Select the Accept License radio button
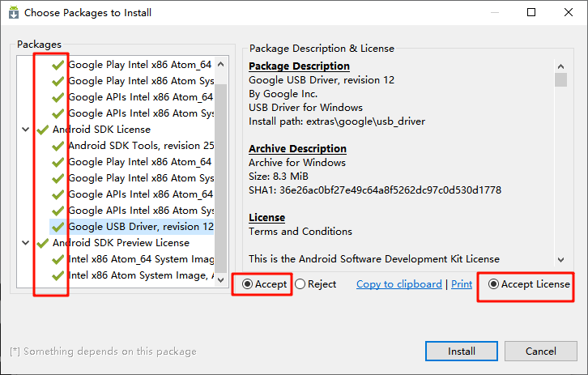 pyautogui.click(x=493, y=284)
